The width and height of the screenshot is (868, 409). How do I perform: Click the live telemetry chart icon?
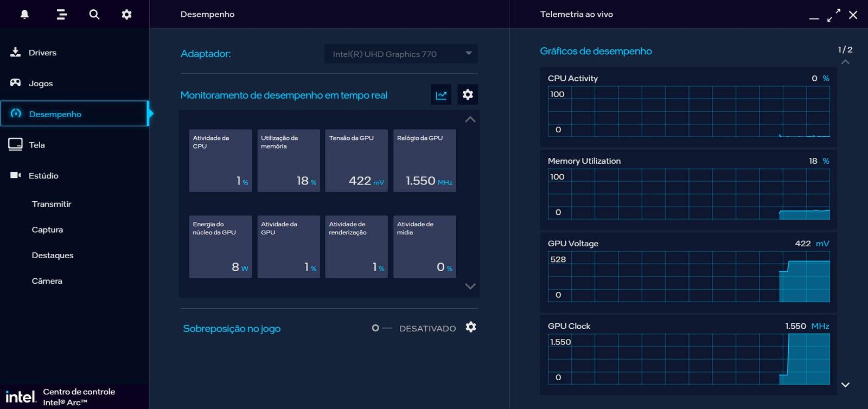441,95
